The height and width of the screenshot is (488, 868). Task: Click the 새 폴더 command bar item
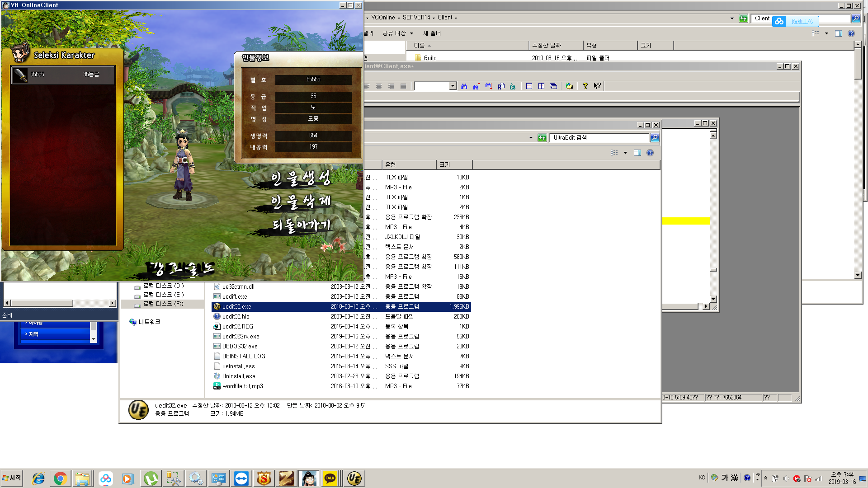432,33
